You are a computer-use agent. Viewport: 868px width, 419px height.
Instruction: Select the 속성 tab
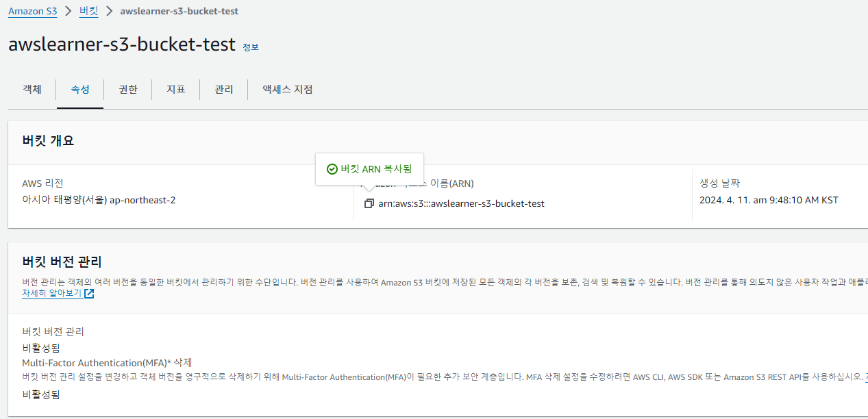[x=80, y=89]
